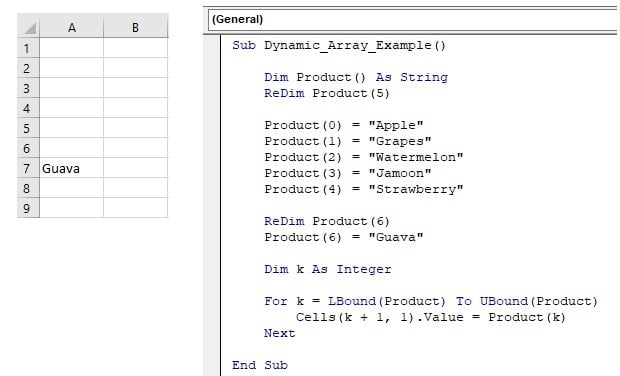Image resolution: width=620 pixels, height=376 pixels.
Task: Click the Dim k As Integer line
Action: tap(328, 269)
